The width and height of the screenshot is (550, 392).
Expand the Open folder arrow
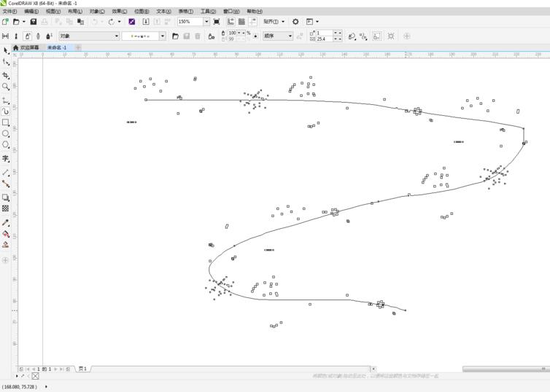(24, 22)
